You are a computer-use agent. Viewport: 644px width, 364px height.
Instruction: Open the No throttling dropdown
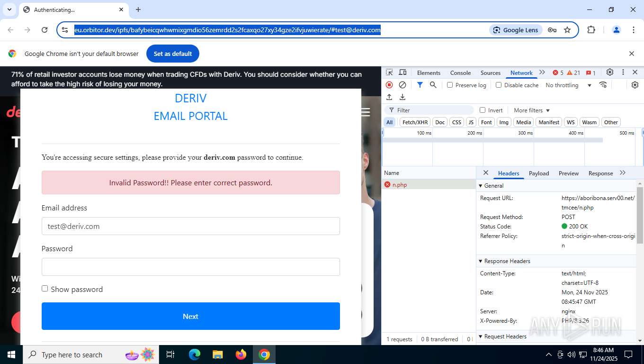click(x=569, y=85)
